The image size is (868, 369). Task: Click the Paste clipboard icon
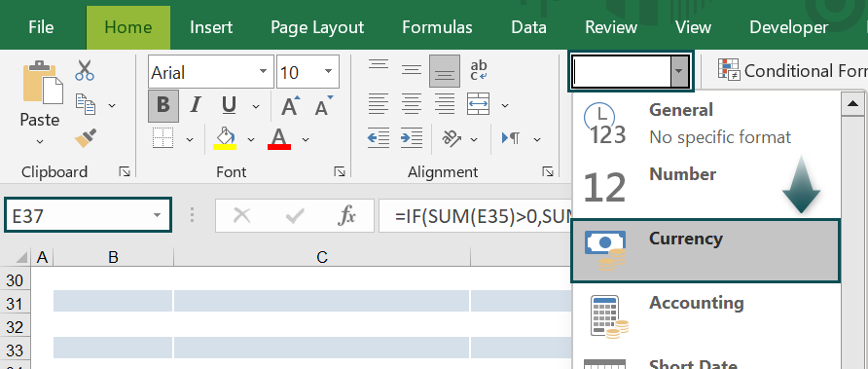point(42,83)
